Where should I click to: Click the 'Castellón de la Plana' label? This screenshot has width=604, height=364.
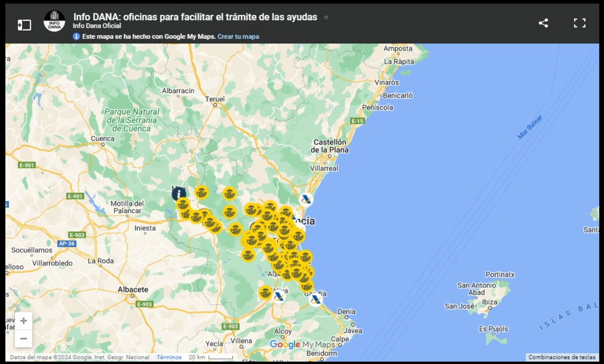pos(330,146)
